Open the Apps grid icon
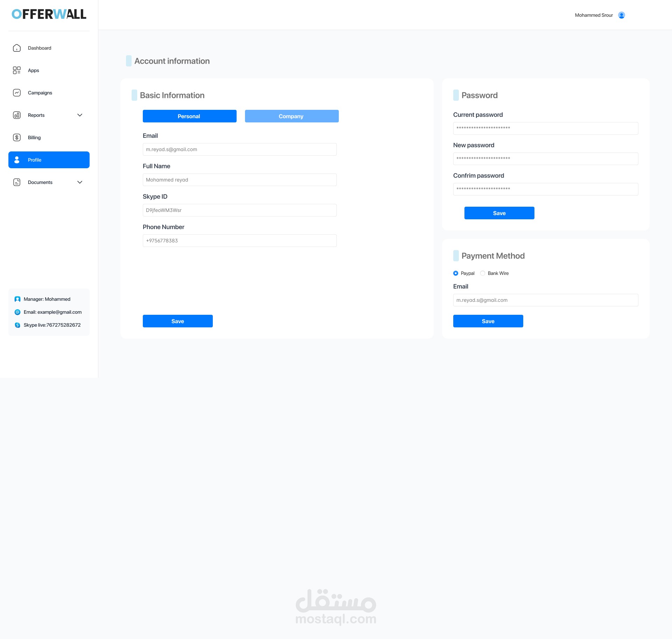This screenshot has width=672, height=639. tap(17, 70)
